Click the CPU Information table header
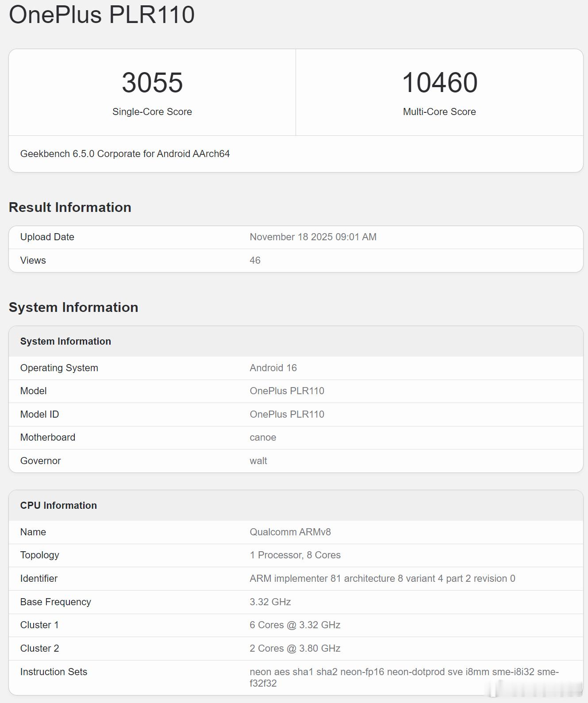588x703 pixels. [58, 506]
